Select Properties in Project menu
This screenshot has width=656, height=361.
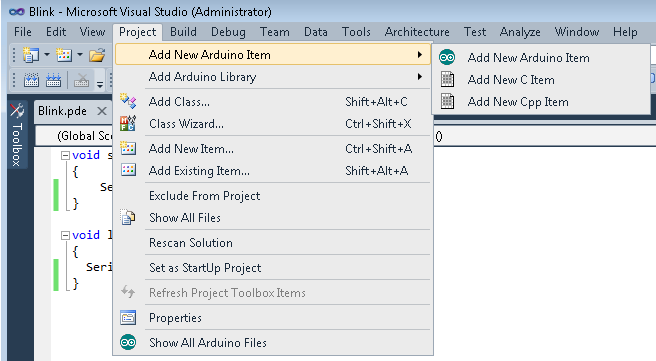click(x=273, y=317)
